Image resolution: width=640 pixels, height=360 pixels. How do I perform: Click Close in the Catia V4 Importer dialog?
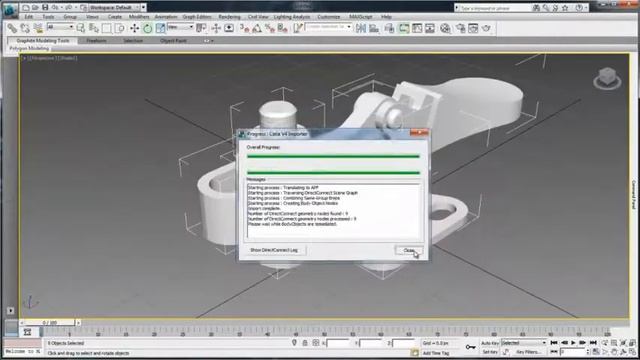tap(409, 250)
